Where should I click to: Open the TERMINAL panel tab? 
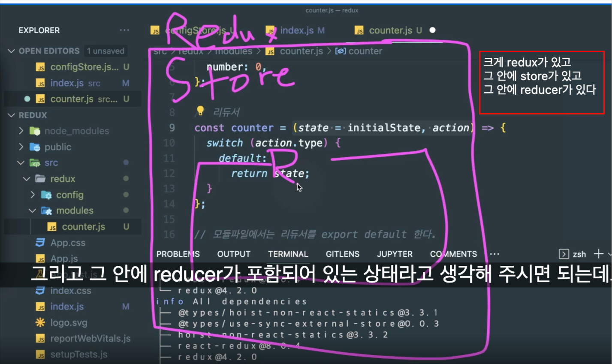pos(288,254)
